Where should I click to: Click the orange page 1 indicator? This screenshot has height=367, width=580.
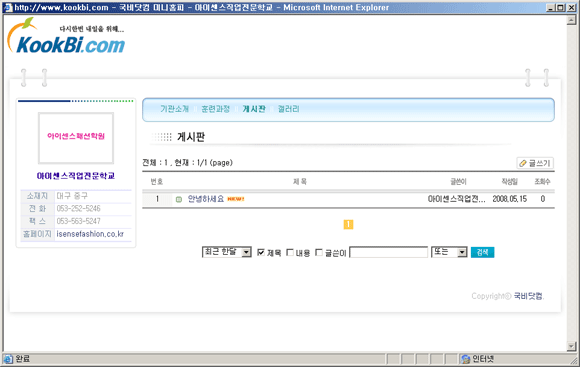pyautogui.click(x=348, y=224)
